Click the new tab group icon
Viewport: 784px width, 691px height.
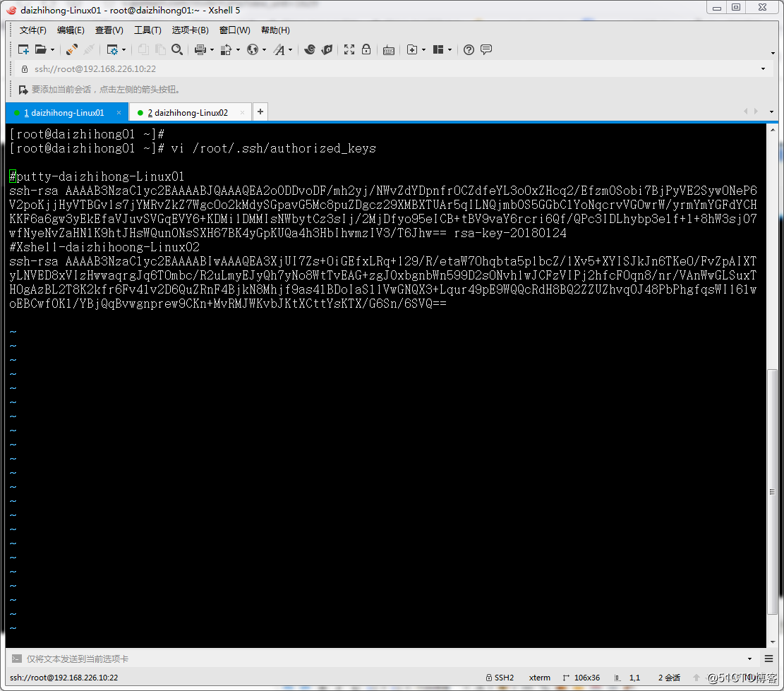[412, 49]
